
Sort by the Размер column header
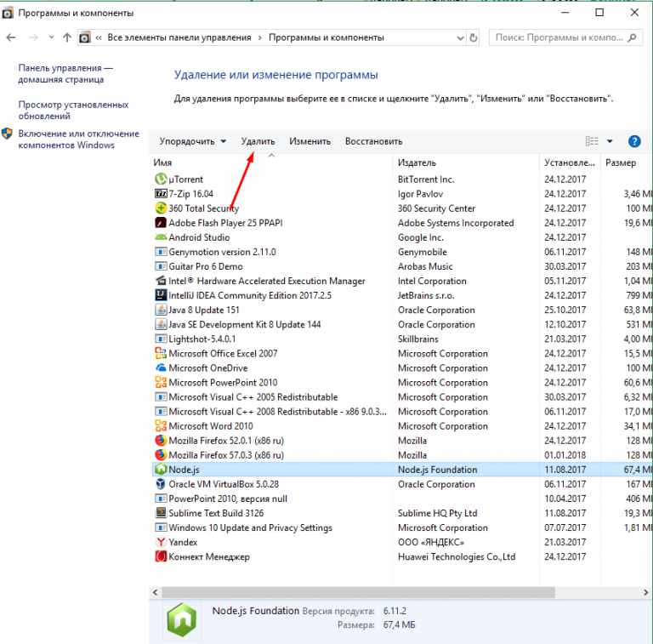[x=621, y=162]
